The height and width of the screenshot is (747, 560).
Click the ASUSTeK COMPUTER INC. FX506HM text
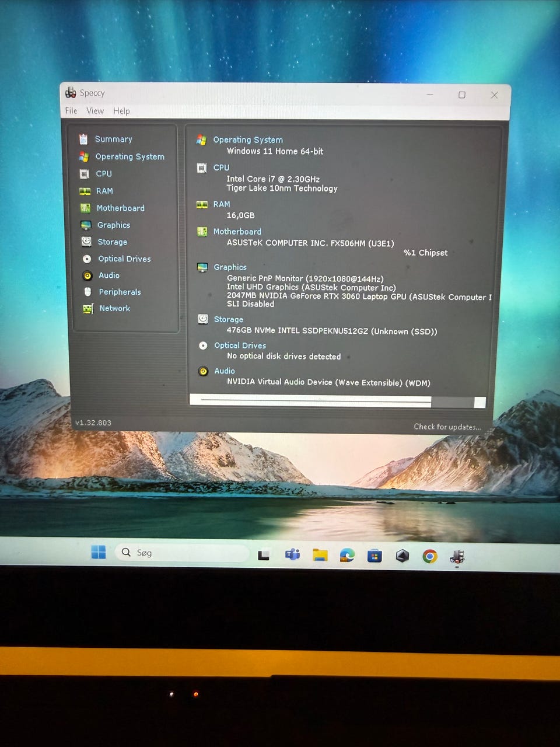[310, 243]
